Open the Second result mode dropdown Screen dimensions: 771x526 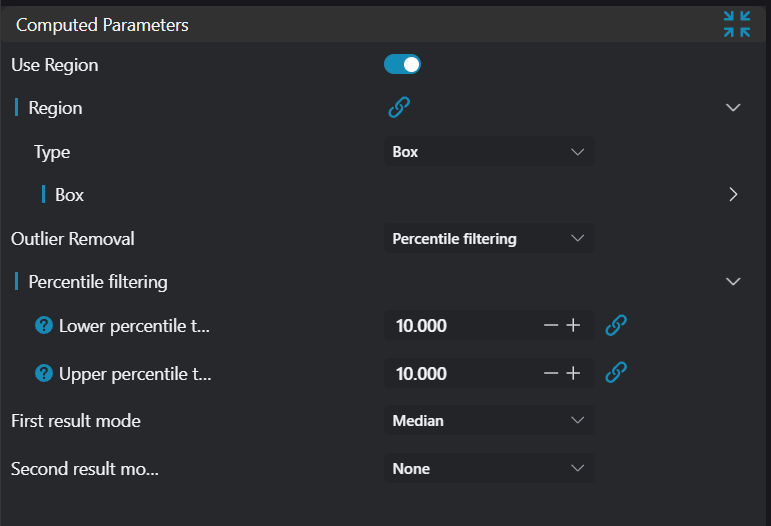[488, 468]
